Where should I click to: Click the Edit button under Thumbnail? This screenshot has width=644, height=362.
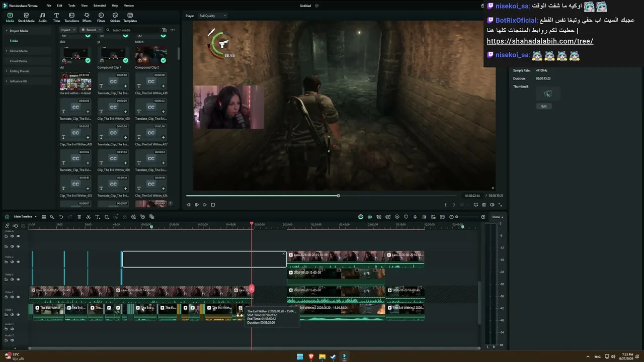tap(544, 106)
